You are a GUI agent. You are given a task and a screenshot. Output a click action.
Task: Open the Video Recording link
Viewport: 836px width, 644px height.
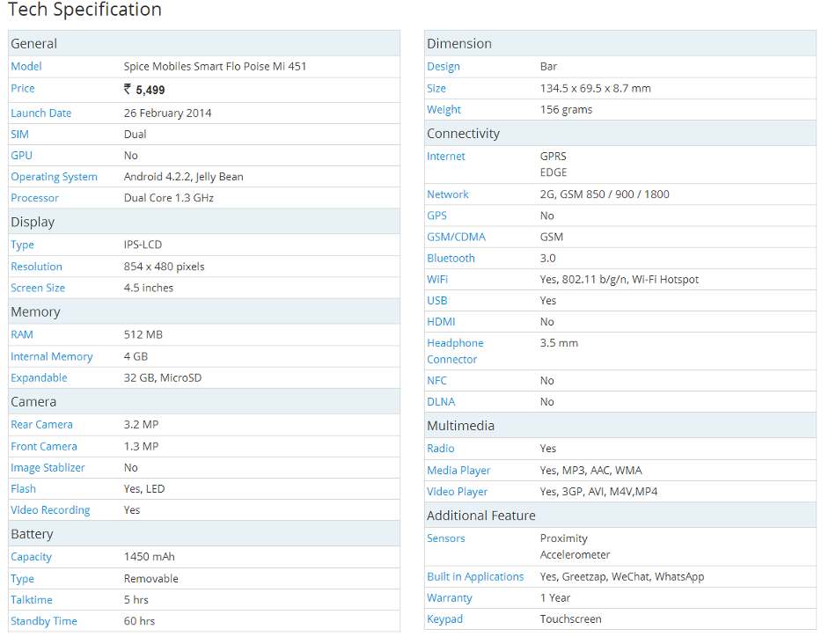pyautogui.click(x=50, y=510)
